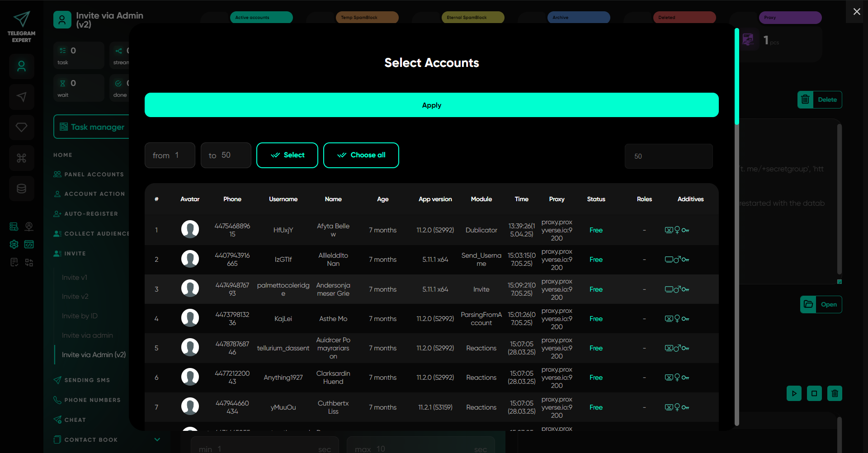This screenshot has height=453, width=868.
Task: Expand the Contact Book chevron
Action: (x=157, y=439)
